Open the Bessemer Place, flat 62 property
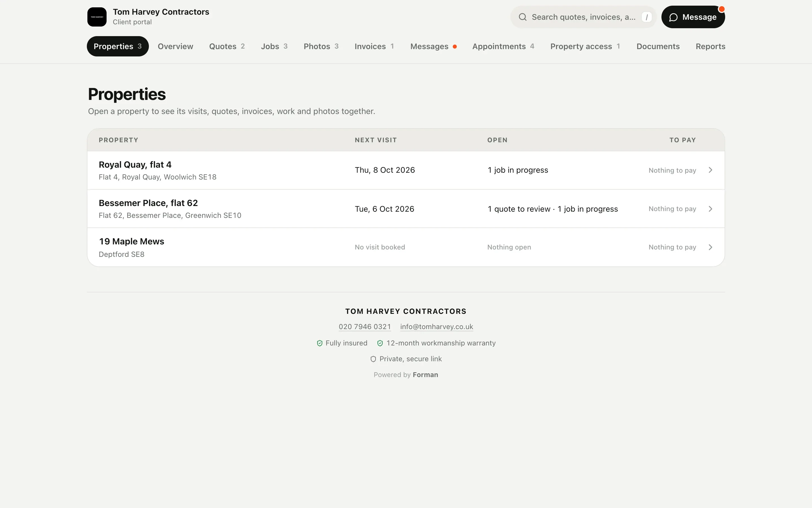 [x=406, y=209]
